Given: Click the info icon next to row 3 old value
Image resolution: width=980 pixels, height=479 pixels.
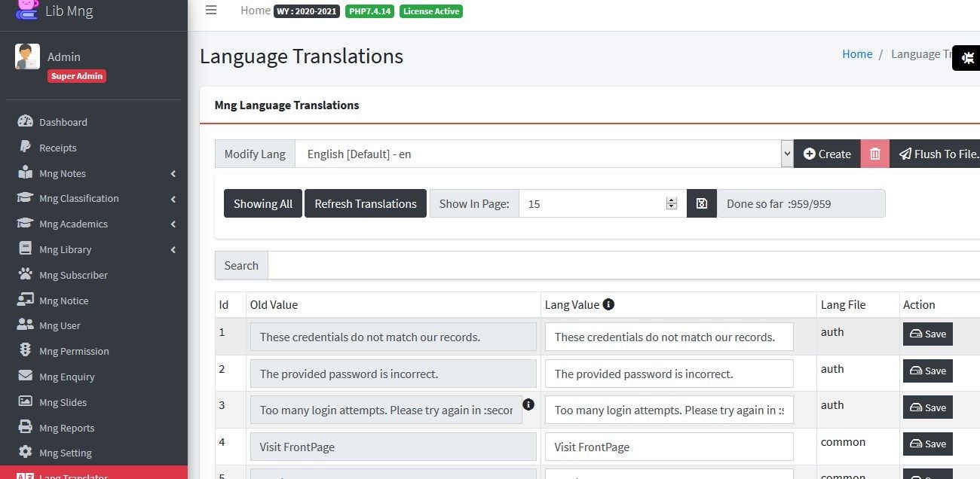Looking at the screenshot, I should tap(528, 404).
